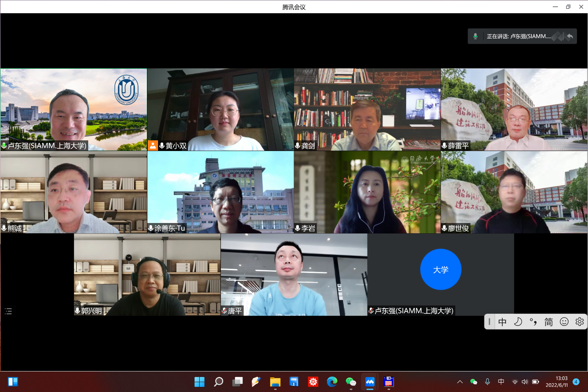Open Microsoft Edge from taskbar
588x392 pixels.
pos(332,382)
